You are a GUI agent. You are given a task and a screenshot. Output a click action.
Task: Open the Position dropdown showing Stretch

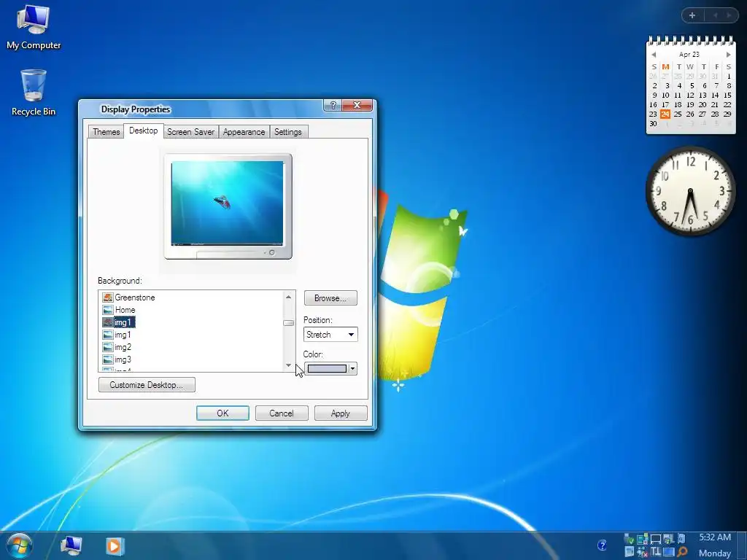point(330,334)
